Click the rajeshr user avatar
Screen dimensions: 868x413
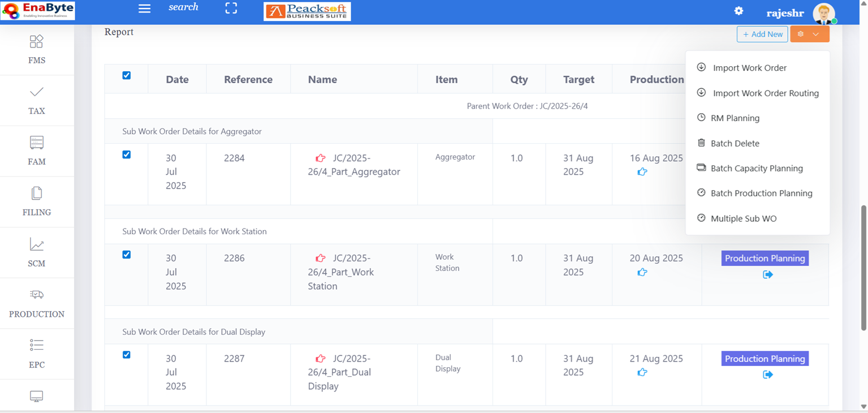point(823,13)
